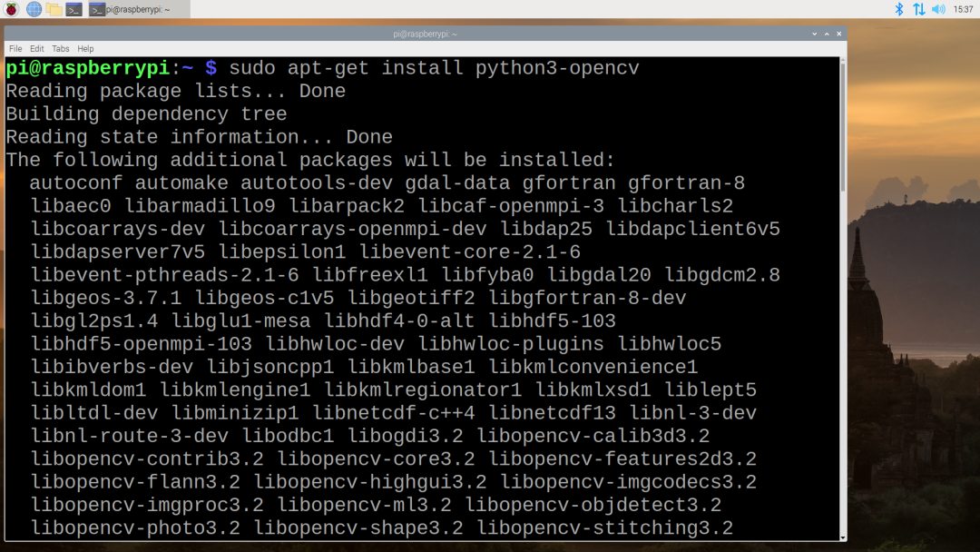Open the Tabs menu
The image size is (980, 552).
point(61,48)
